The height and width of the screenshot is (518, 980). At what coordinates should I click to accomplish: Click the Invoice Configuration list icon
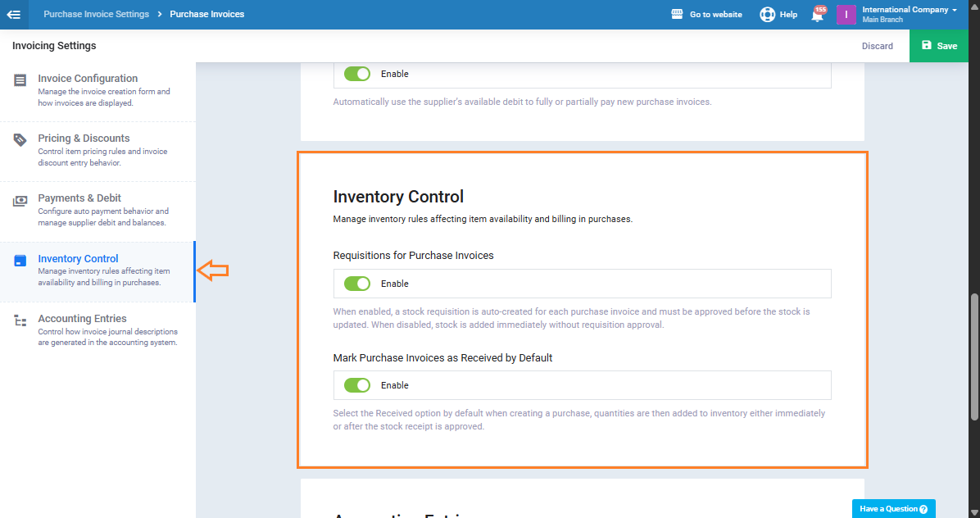(20, 80)
